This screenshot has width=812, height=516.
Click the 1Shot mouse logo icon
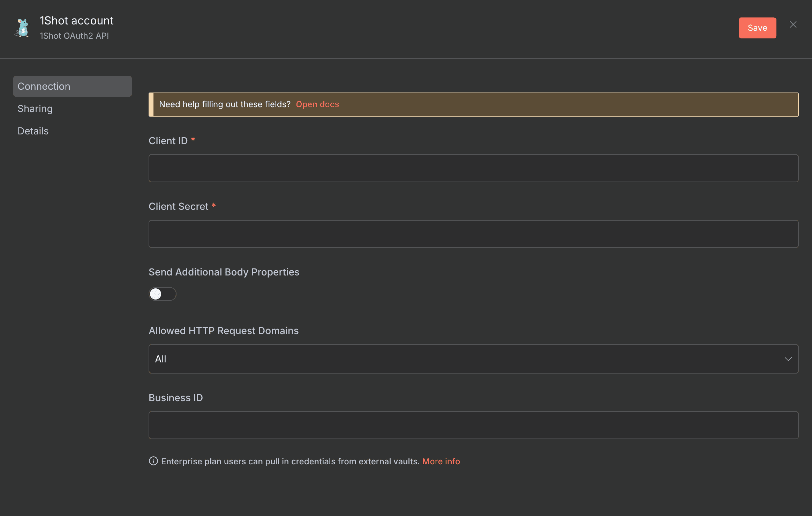pos(22,28)
